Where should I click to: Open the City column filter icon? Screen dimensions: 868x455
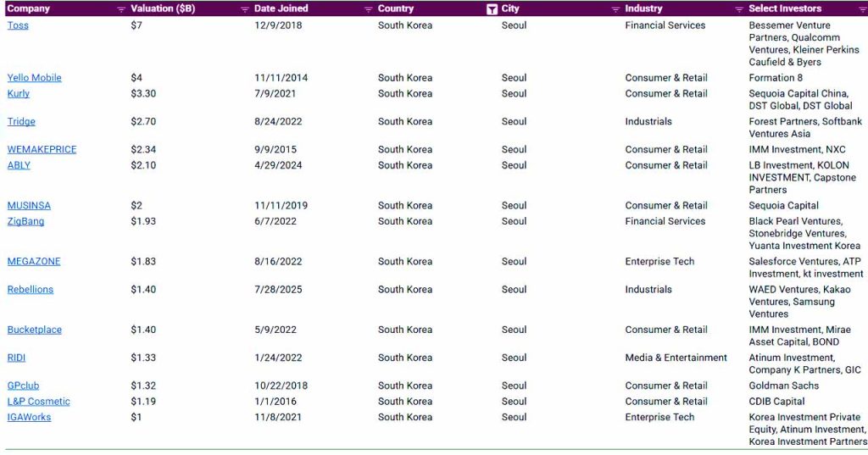[615, 9]
